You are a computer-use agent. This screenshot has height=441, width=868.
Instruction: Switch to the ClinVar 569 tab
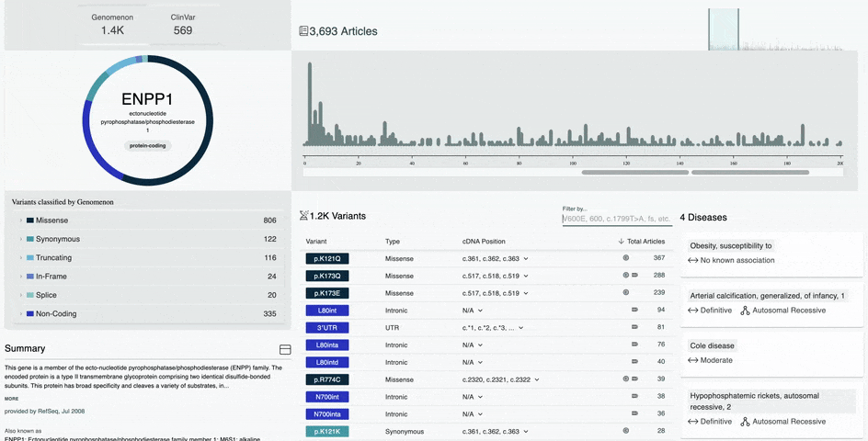tap(183, 24)
